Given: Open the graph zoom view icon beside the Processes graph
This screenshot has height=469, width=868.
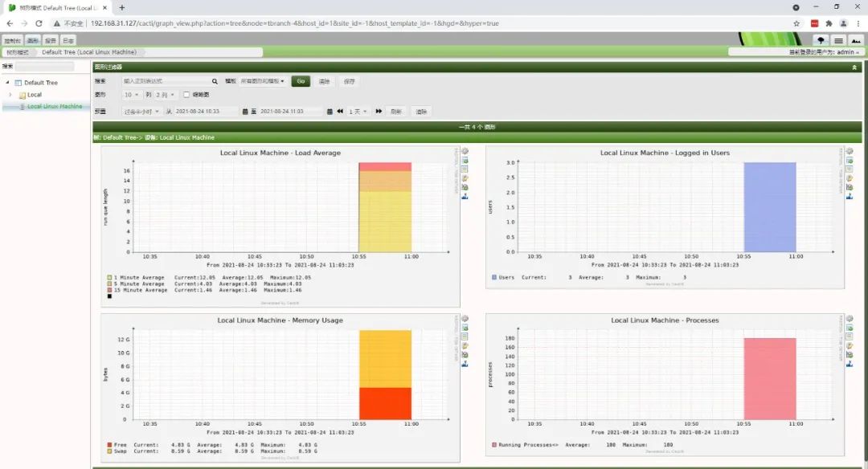Looking at the screenshot, I should pos(850,328).
